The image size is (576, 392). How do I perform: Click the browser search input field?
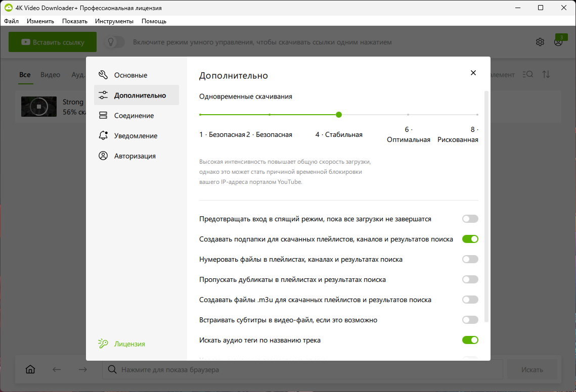point(302,369)
